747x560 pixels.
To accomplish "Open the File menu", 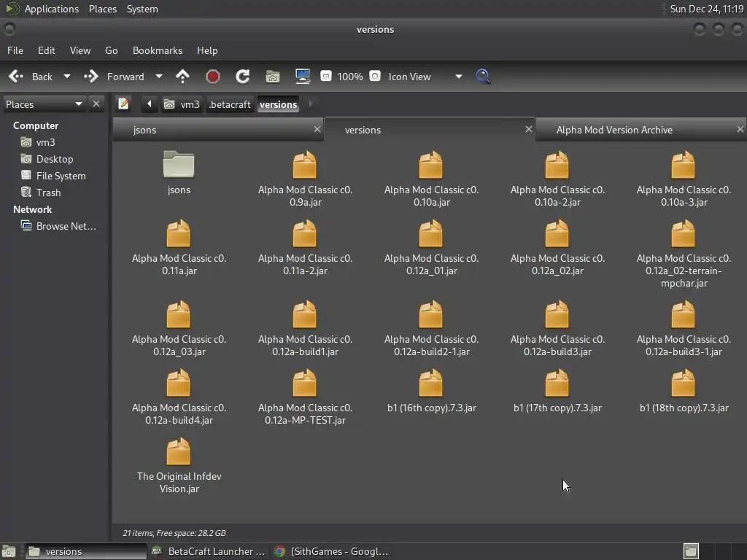I will [15, 50].
